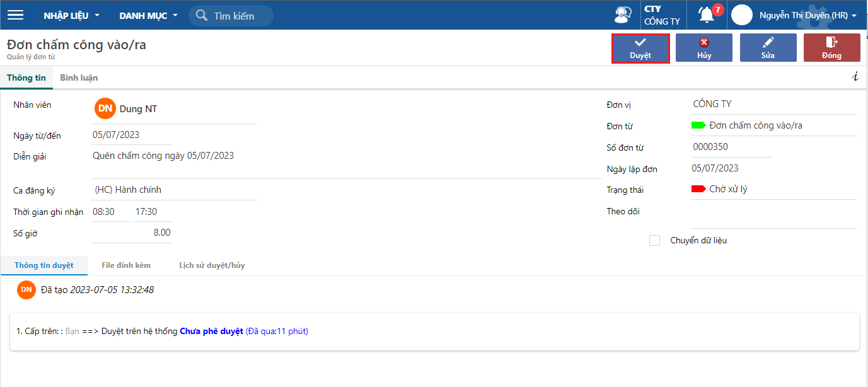Click the DN employee avatar badge

[105, 108]
